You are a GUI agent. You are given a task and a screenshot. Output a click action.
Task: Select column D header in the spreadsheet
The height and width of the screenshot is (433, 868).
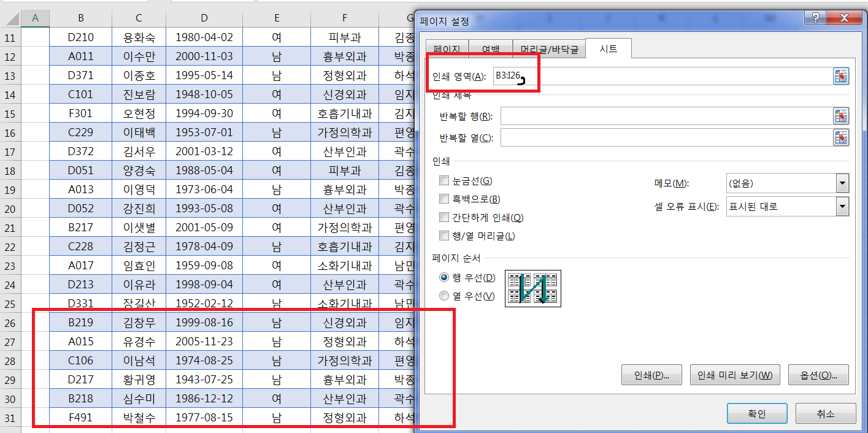204,18
